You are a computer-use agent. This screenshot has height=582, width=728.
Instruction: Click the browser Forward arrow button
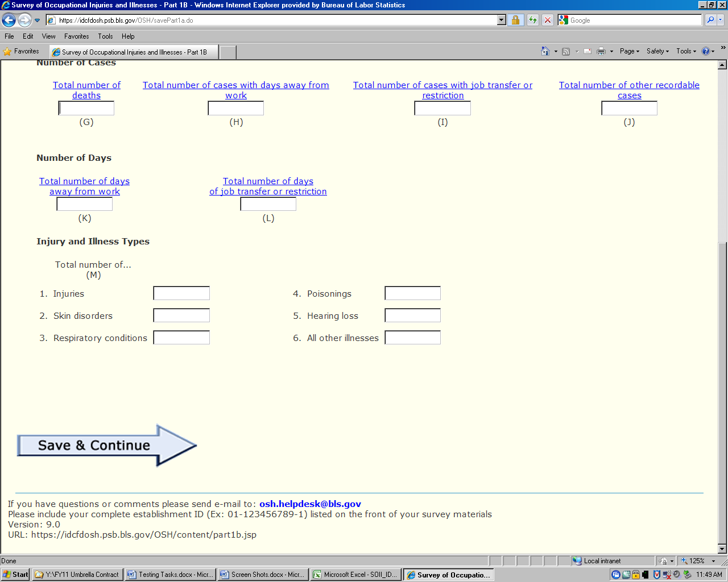(x=24, y=20)
